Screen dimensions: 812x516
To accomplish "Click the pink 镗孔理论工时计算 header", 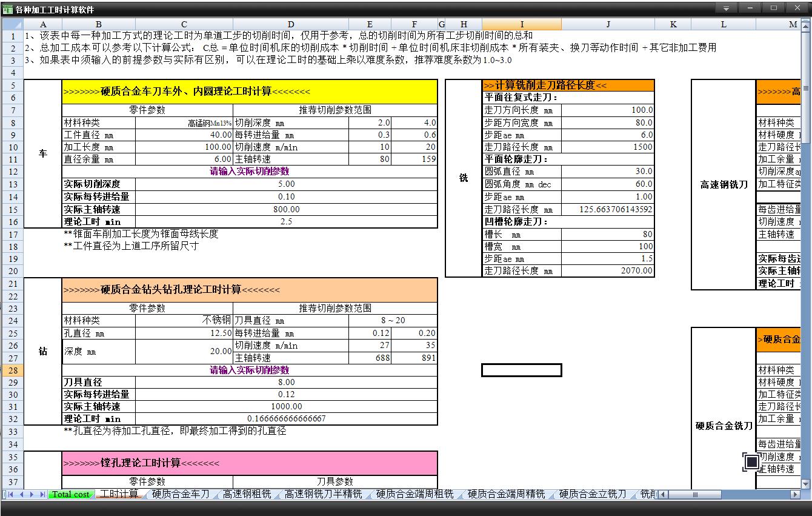I will [x=250, y=463].
